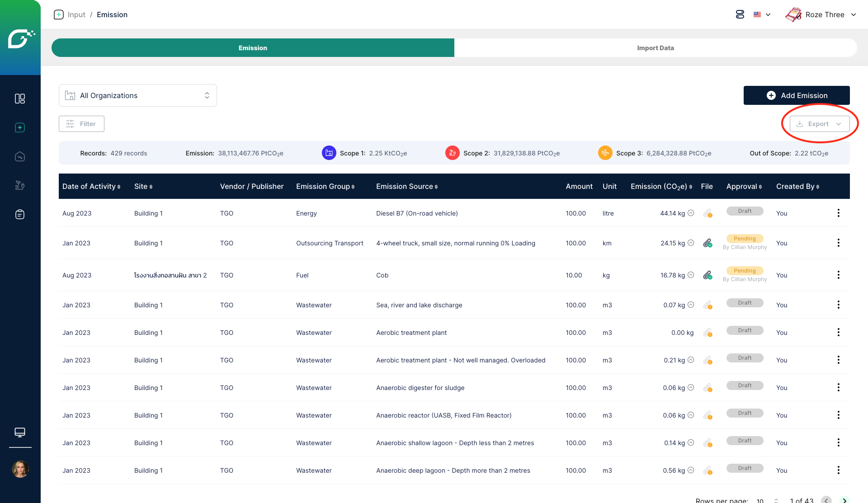Open the language flag selector
The width and height of the screenshot is (868, 503).
pos(762,14)
